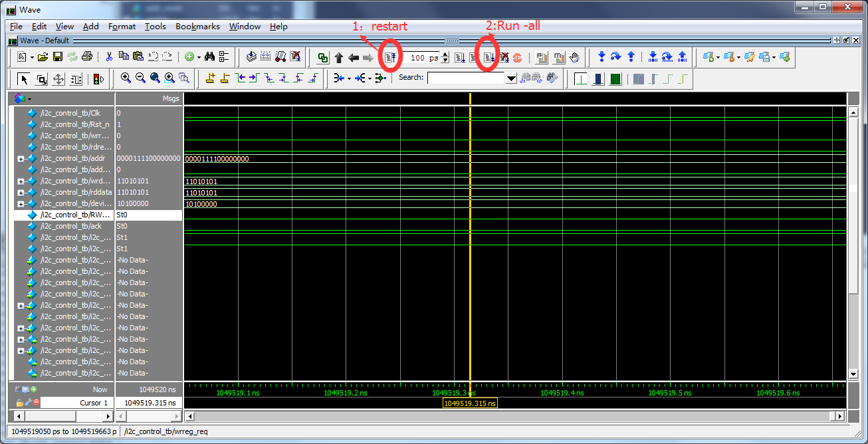Click the blue Step Over arrow icon
The width and height of the screenshot is (868, 444).
click(616, 57)
